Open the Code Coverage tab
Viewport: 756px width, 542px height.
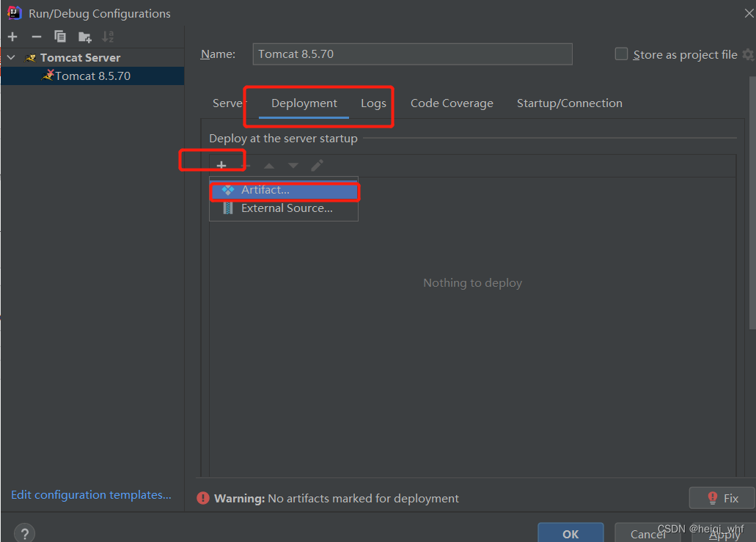pyautogui.click(x=452, y=103)
